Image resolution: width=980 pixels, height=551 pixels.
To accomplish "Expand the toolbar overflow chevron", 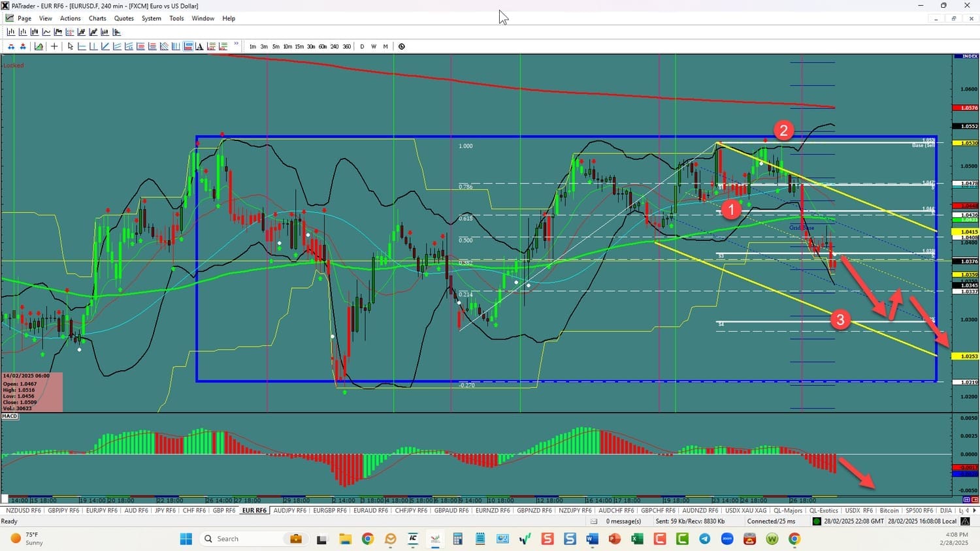I will [x=236, y=44].
